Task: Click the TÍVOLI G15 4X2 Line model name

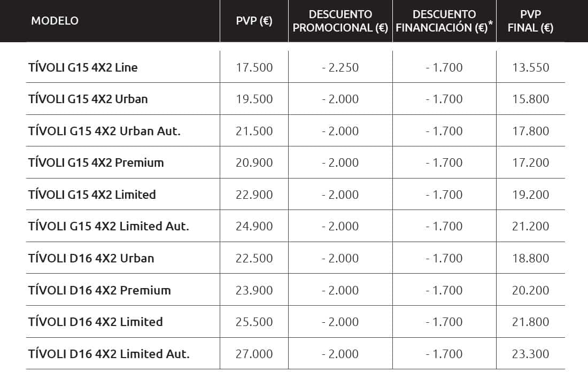Action: (x=83, y=67)
